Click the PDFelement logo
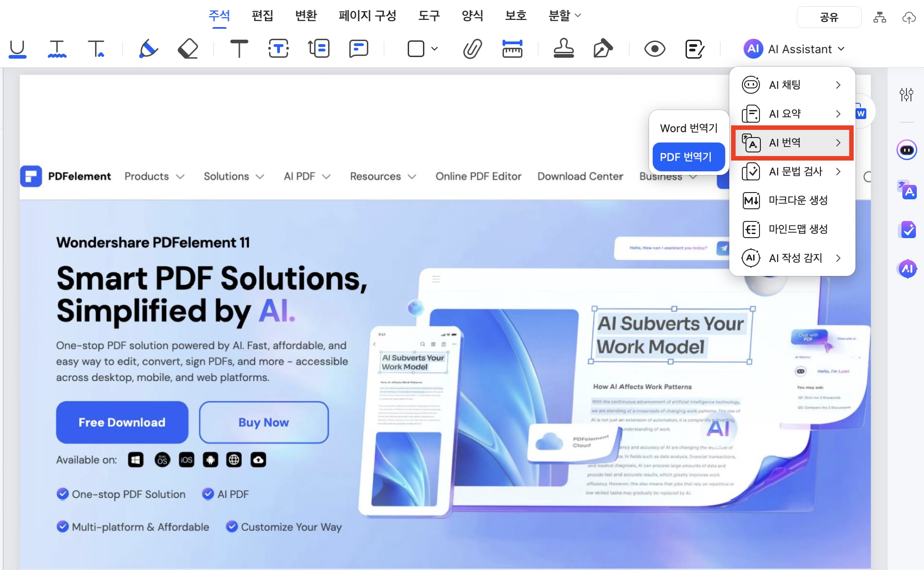 [66, 176]
